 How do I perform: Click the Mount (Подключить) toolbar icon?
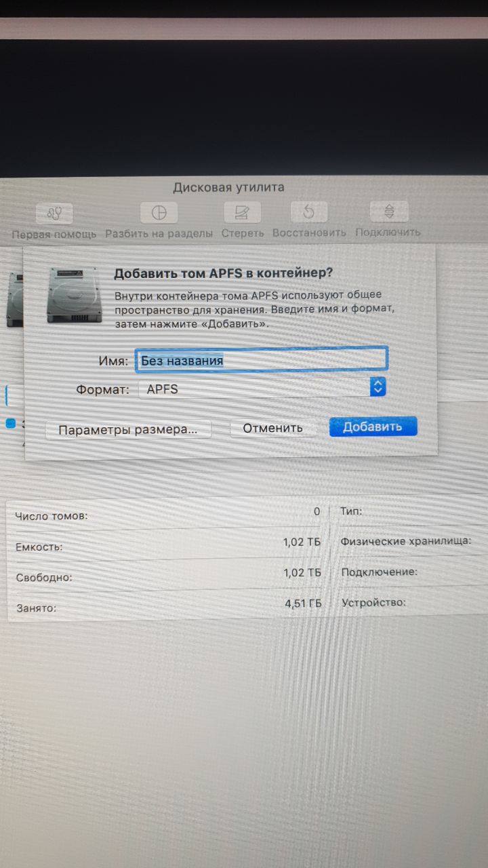(x=388, y=212)
